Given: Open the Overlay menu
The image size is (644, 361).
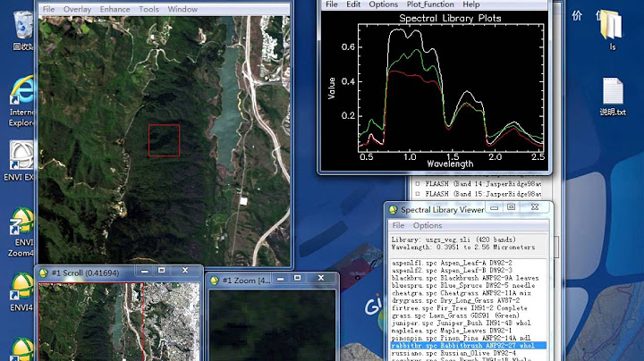Looking at the screenshot, I should 77,9.
